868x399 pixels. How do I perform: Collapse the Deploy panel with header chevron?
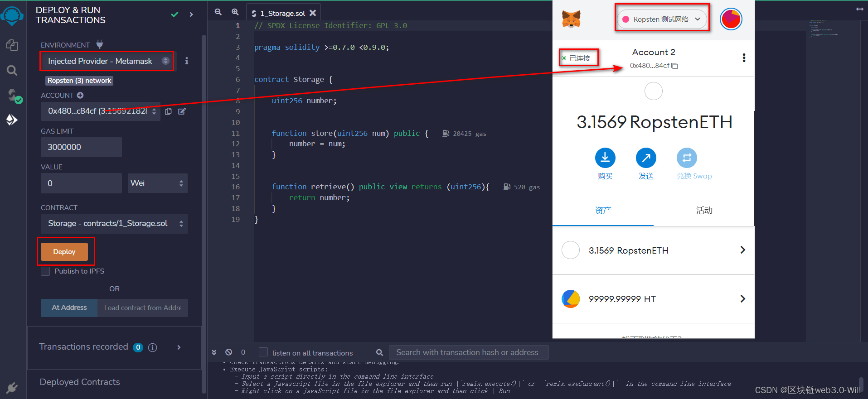[191, 14]
